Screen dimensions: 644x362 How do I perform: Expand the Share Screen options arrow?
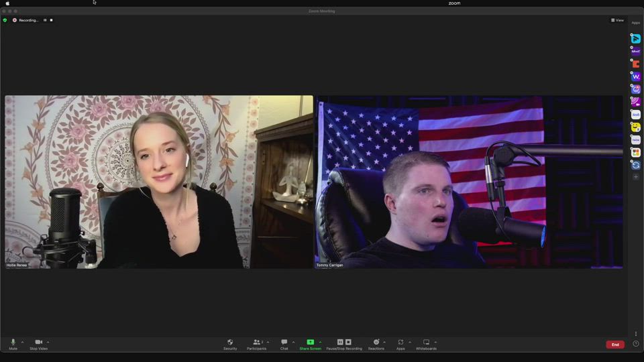point(320,342)
